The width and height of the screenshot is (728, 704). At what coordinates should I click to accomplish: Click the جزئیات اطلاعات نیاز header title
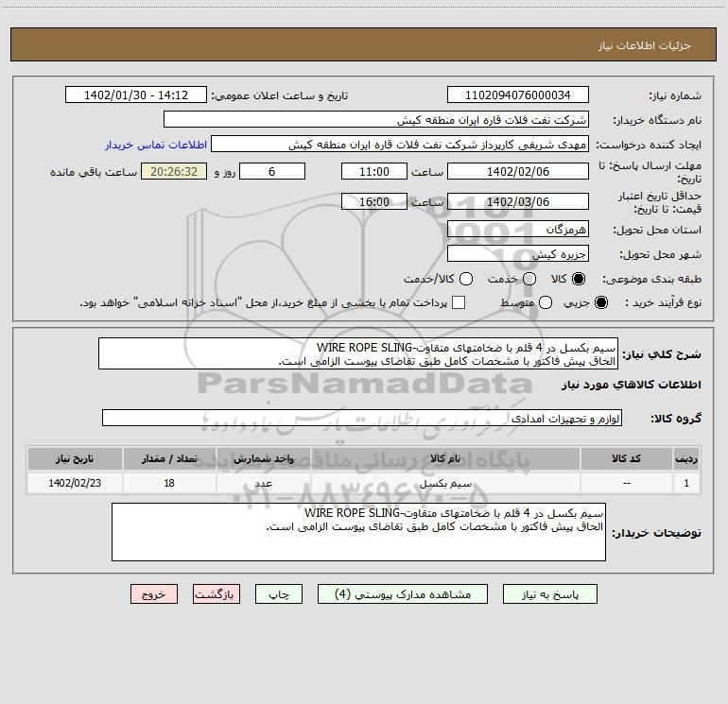pyautogui.click(x=645, y=45)
